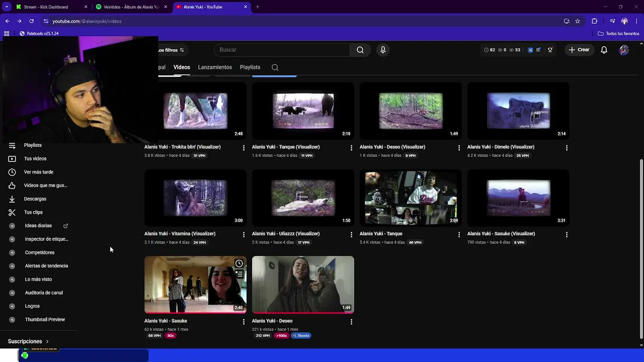This screenshot has width=644, height=362.
Task: Open options menu for Sasuke (Visualizer)
Action: coord(567,234)
